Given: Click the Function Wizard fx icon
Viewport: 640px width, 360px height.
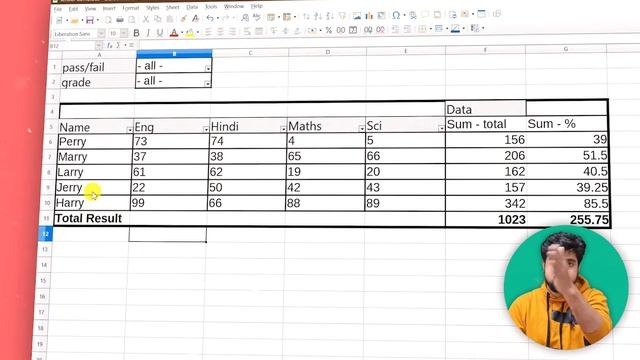Looking at the screenshot, I should point(109,46).
